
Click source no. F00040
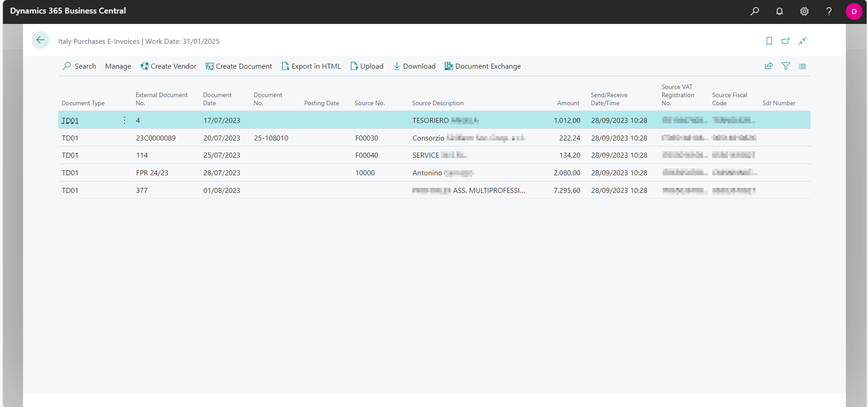(x=367, y=155)
